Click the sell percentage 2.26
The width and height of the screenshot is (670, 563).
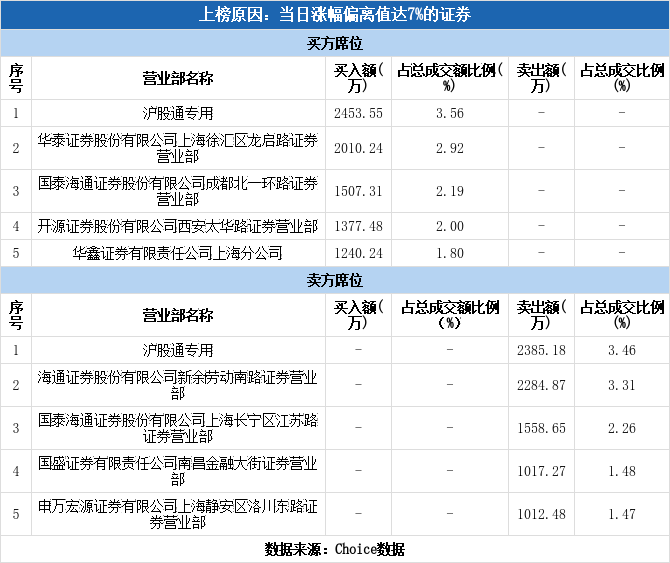[622, 428]
